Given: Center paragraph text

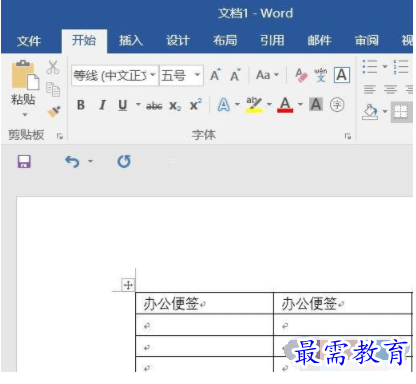Looking at the screenshot, I should 390,89.
